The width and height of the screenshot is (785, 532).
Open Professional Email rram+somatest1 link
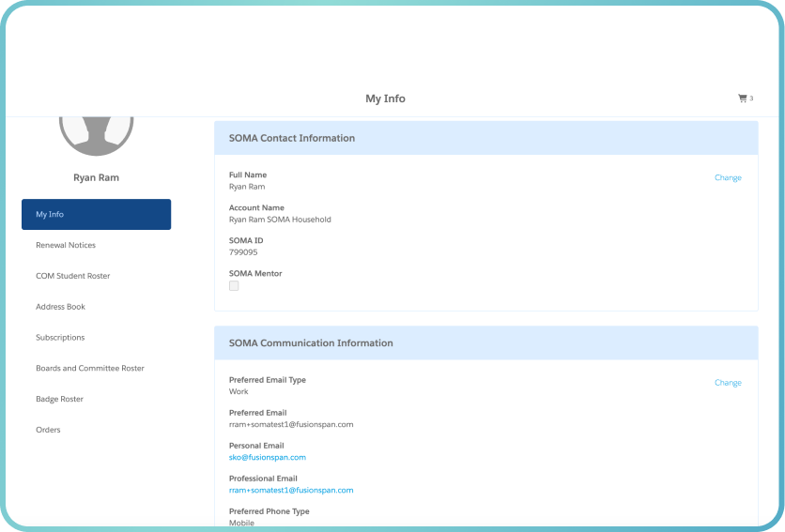click(x=291, y=491)
